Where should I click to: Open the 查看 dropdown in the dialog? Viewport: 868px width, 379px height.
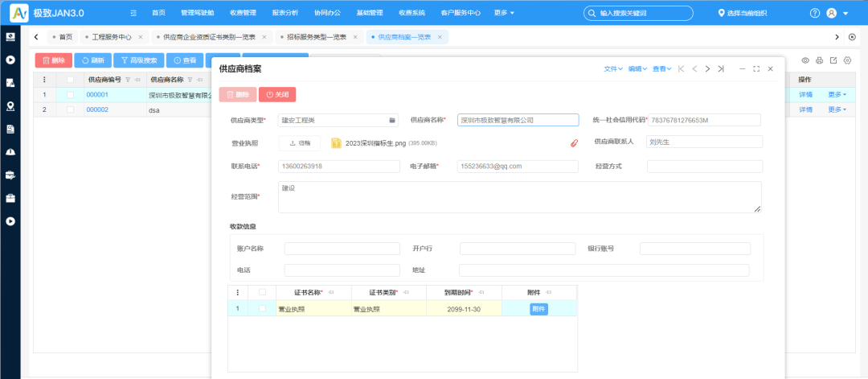pyautogui.click(x=662, y=68)
